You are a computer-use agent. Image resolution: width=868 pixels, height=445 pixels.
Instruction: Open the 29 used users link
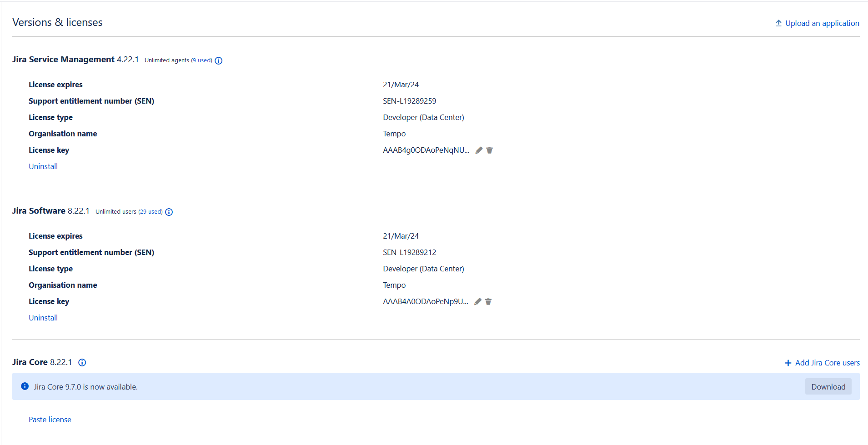151,212
